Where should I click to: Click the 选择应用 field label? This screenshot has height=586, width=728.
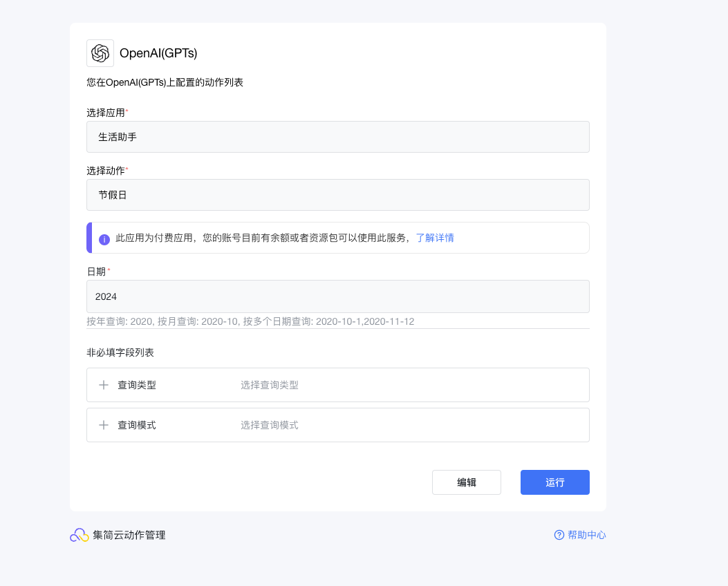click(106, 113)
